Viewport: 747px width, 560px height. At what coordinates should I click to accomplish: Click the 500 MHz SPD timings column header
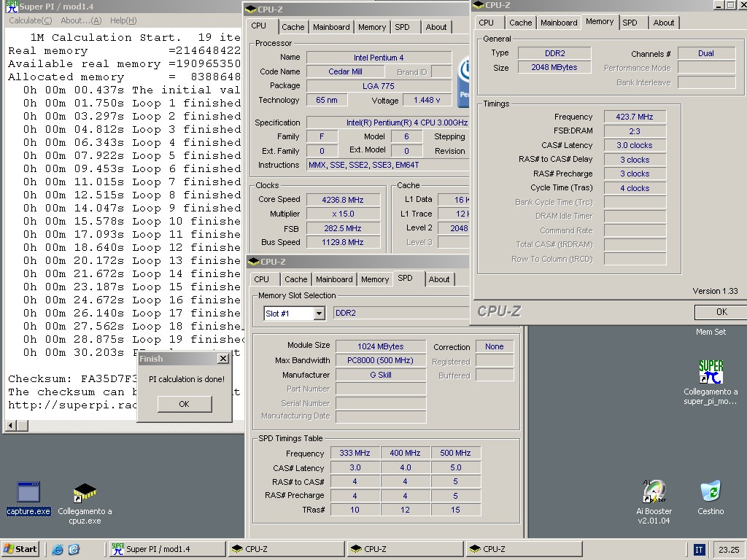[455, 453]
